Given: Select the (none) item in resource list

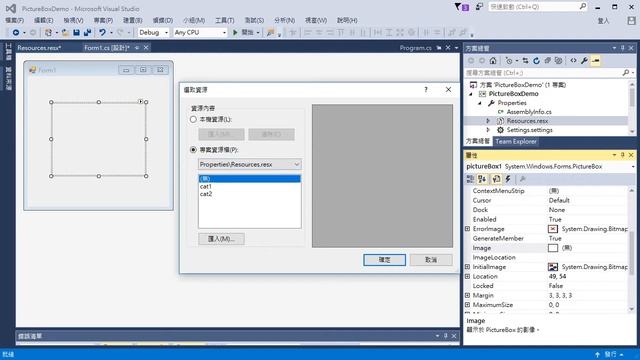Looking at the screenshot, I should [250, 179].
